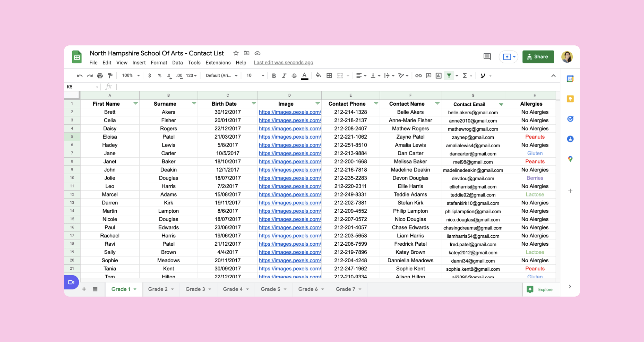Open Google Maps side panel icon
This screenshot has width=644, height=342.
[570, 159]
